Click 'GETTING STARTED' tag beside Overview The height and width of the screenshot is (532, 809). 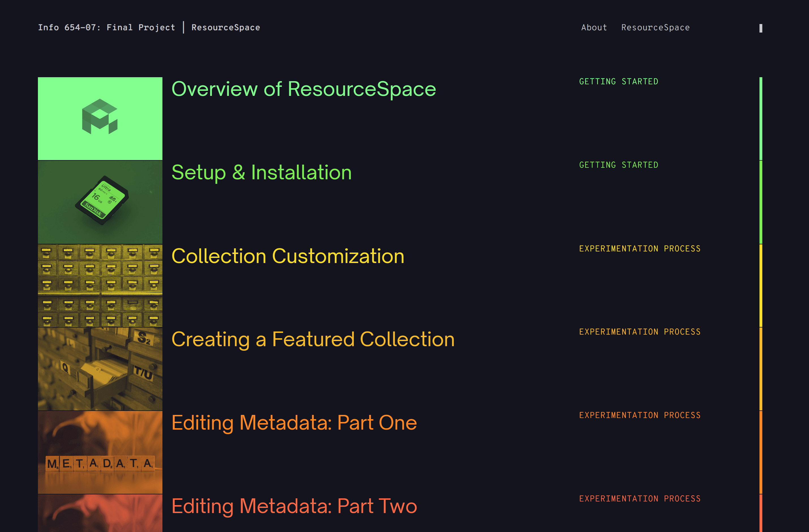click(619, 81)
